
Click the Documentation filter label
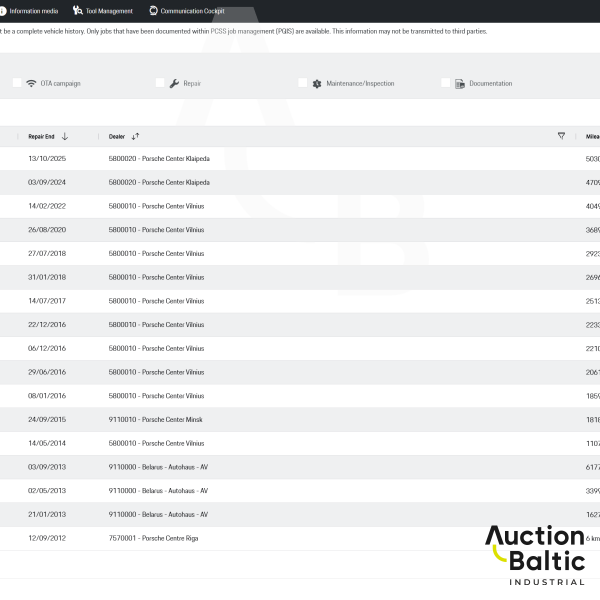(x=491, y=83)
